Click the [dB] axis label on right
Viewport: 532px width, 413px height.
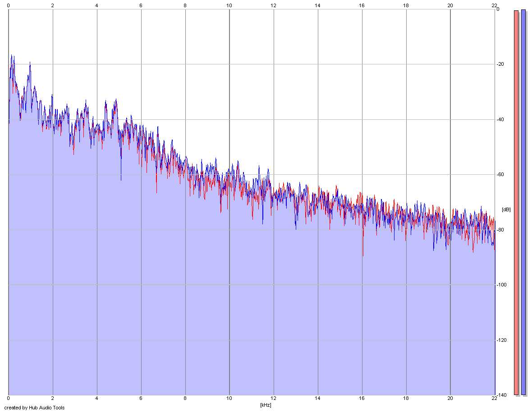[x=506, y=209]
